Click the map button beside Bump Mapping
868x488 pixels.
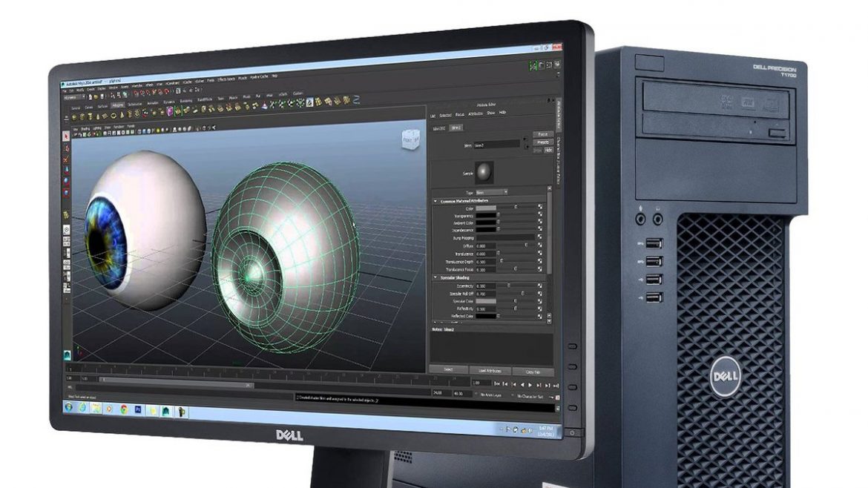click(x=540, y=237)
